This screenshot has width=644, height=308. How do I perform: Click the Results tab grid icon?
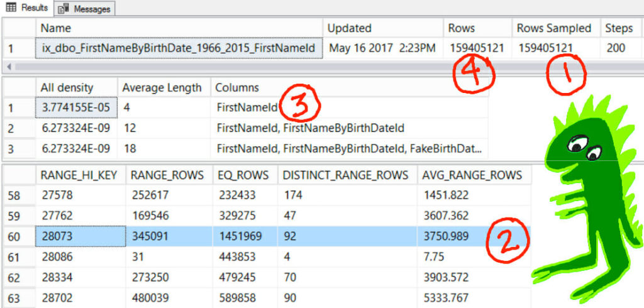coord(11,8)
